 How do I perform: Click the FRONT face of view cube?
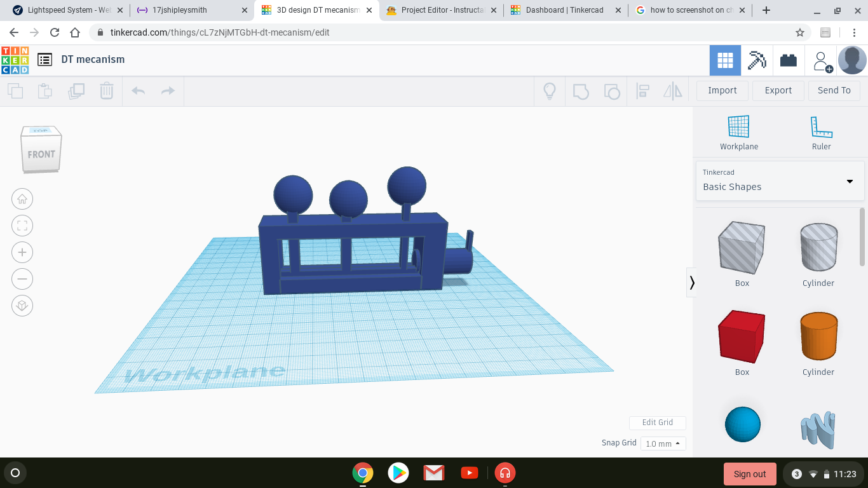(41, 154)
